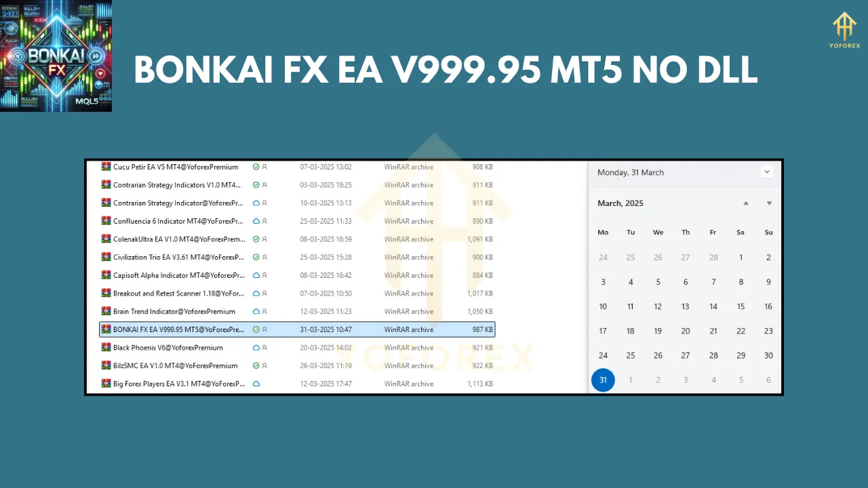868x488 pixels.
Task: Select March 7 in the calendar
Action: [713, 282]
